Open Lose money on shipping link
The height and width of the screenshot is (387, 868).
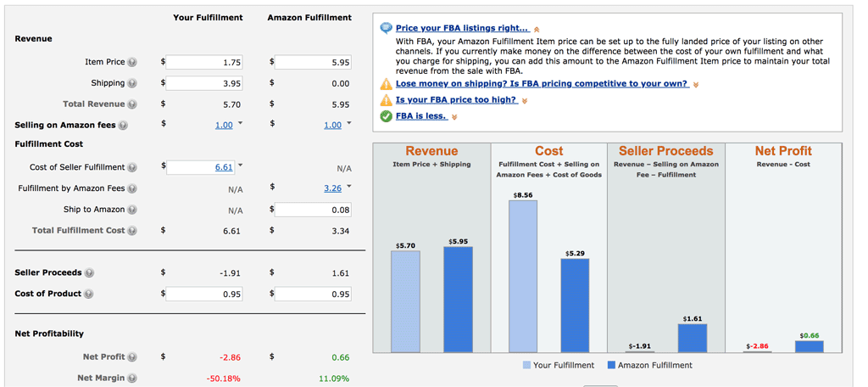[542, 84]
